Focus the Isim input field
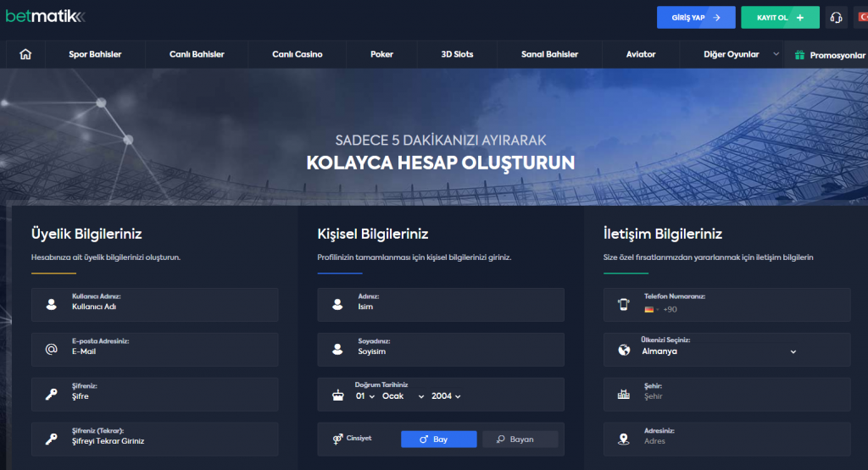 click(x=441, y=305)
